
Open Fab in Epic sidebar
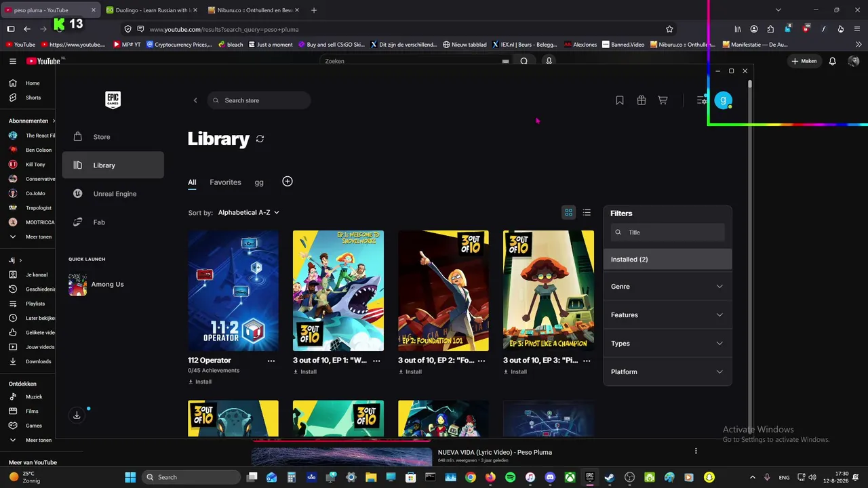pos(113,222)
